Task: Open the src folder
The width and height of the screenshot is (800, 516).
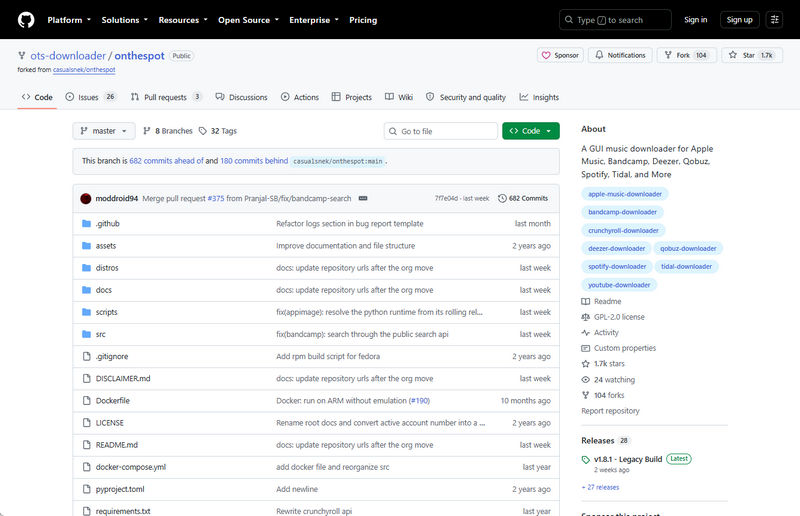Action: click(101, 334)
